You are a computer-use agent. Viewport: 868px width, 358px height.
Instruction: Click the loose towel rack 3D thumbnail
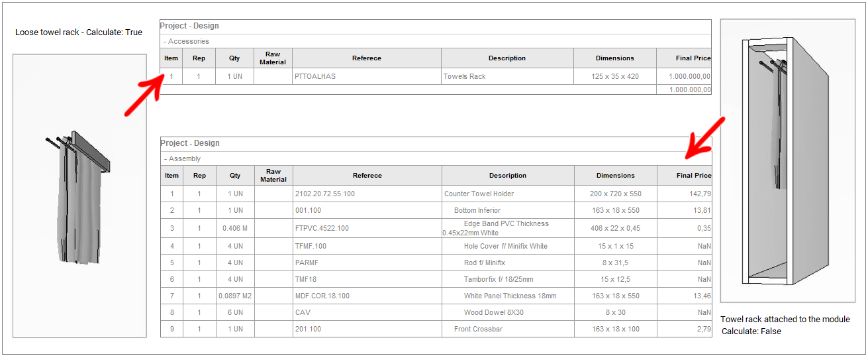[79, 197]
